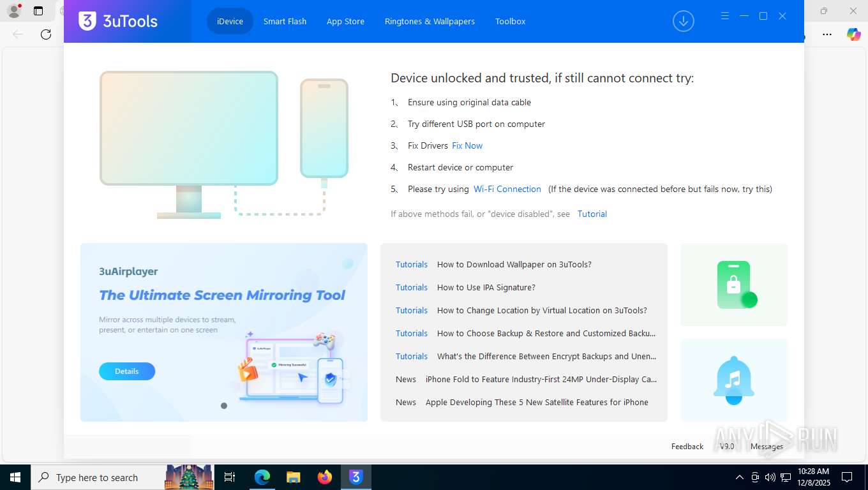868x490 pixels.
Task: Click the browser back arrow behind 3uTools
Action: (x=18, y=34)
